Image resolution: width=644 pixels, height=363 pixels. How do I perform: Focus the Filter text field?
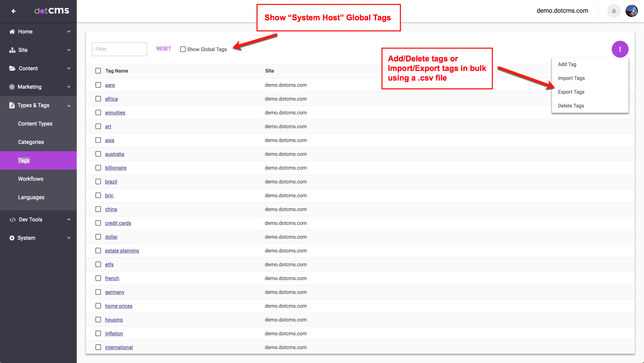pos(120,49)
